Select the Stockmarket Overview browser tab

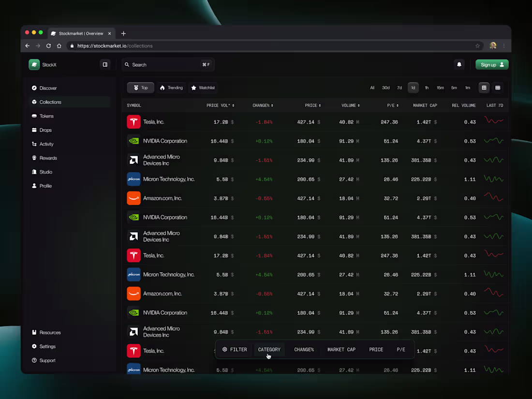pyautogui.click(x=81, y=33)
